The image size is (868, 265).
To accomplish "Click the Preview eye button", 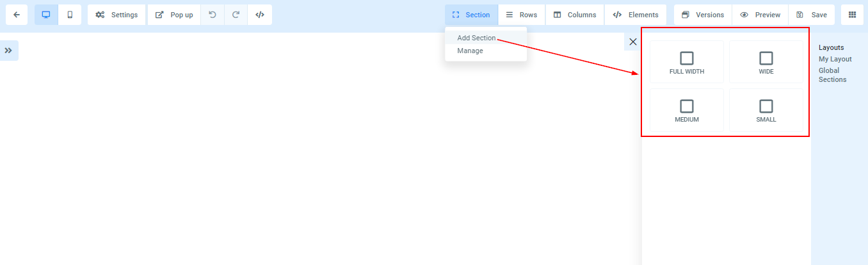I will [x=760, y=15].
